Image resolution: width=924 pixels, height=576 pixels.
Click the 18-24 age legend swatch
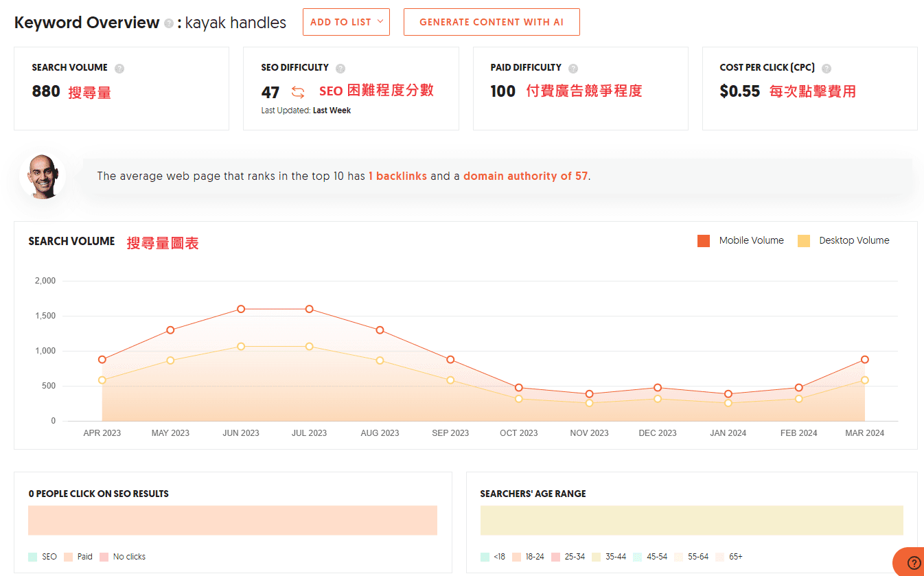coord(517,557)
